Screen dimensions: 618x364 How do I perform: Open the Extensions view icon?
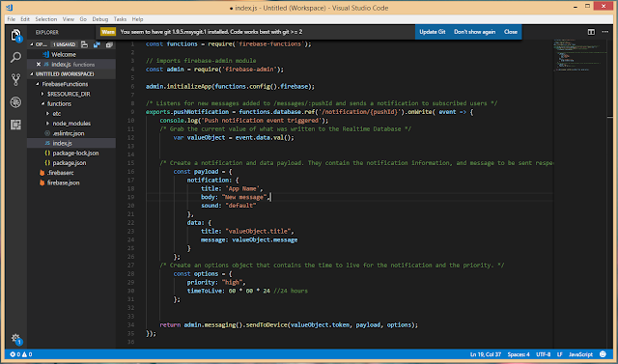(15, 125)
